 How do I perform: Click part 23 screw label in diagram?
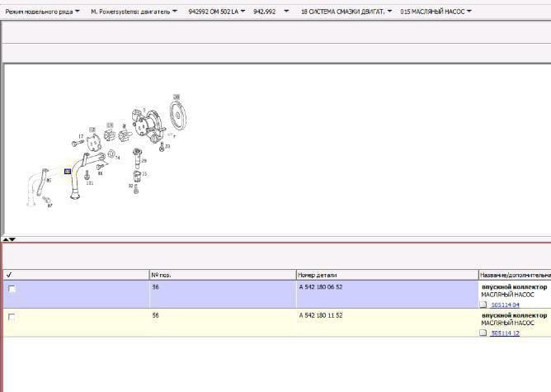tap(167, 146)
